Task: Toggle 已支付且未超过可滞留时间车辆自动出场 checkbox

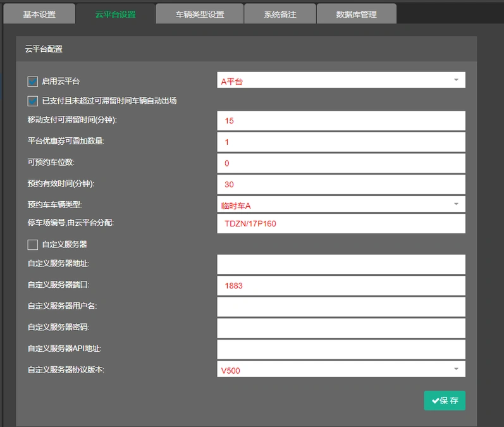Action: (x=32, y=101)
